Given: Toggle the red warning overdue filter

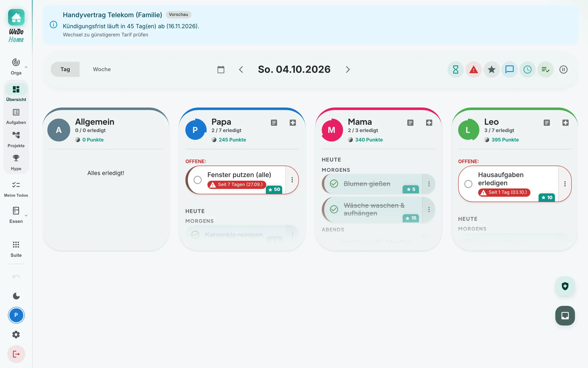Looking at the screenshot, I should coord(474,70).
